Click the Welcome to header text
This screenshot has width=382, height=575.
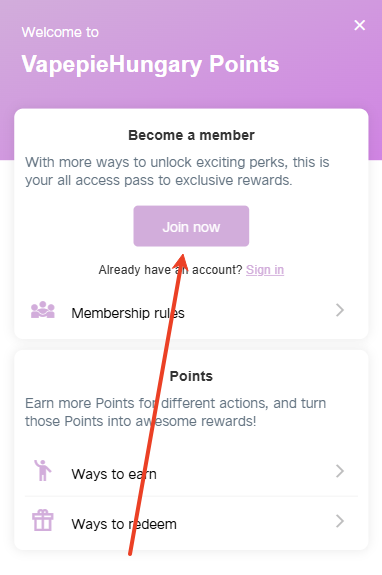(60, 32)
